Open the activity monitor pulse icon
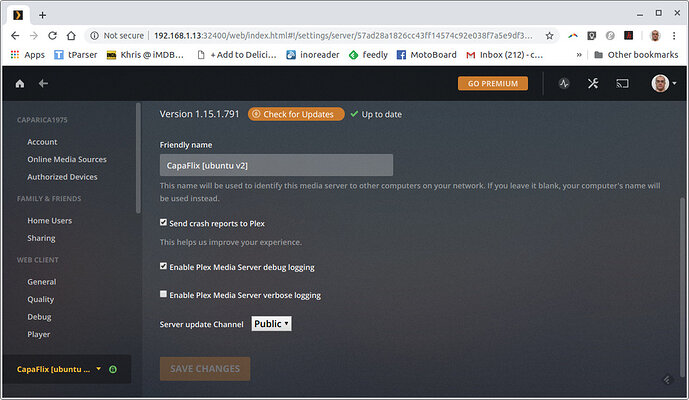 point(564,84)
